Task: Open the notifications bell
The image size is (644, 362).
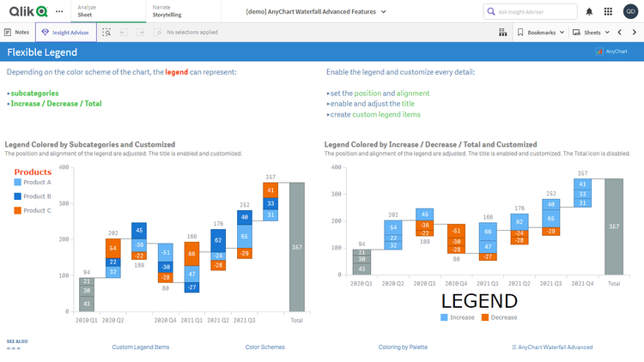Action: click(x=588, y=11)
